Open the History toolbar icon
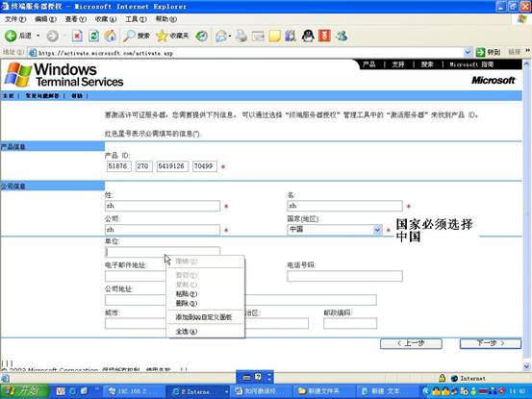The width and height of the screenshot is (532, 399). click(201, 36)
